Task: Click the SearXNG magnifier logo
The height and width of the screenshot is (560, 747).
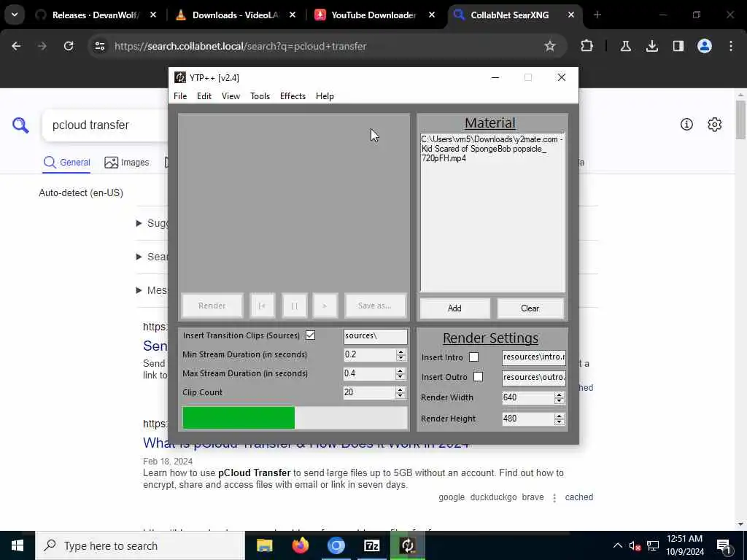Action: coord(20,125)
